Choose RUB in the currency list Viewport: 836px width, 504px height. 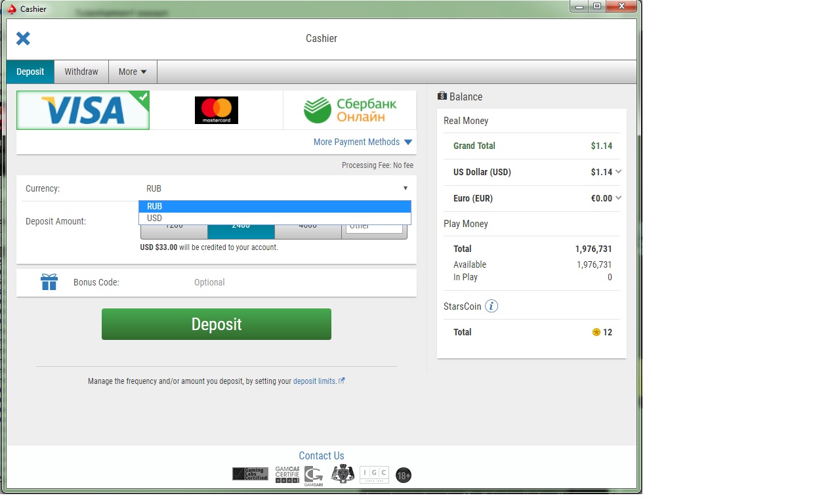tap(275, 206)
